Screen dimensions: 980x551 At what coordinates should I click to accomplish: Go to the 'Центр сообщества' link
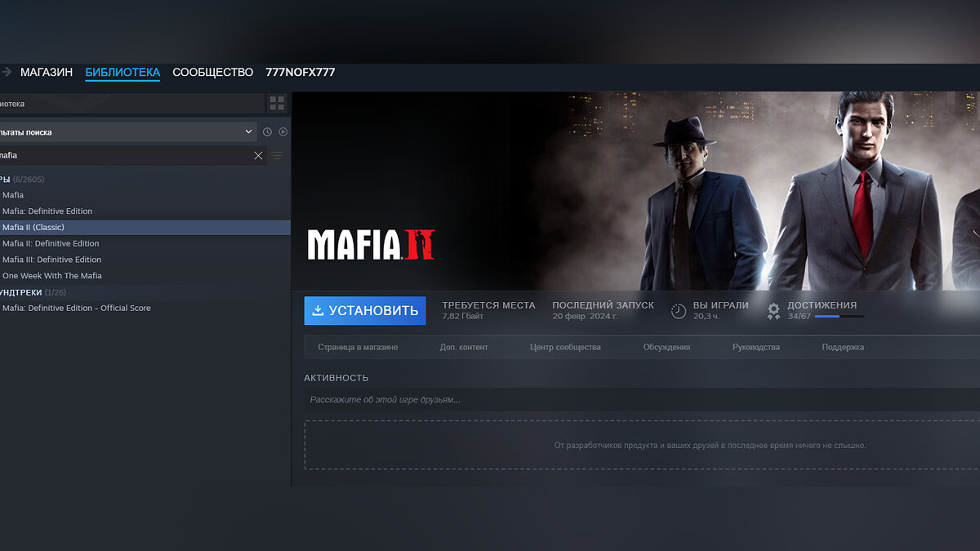[x=565, y=347]
